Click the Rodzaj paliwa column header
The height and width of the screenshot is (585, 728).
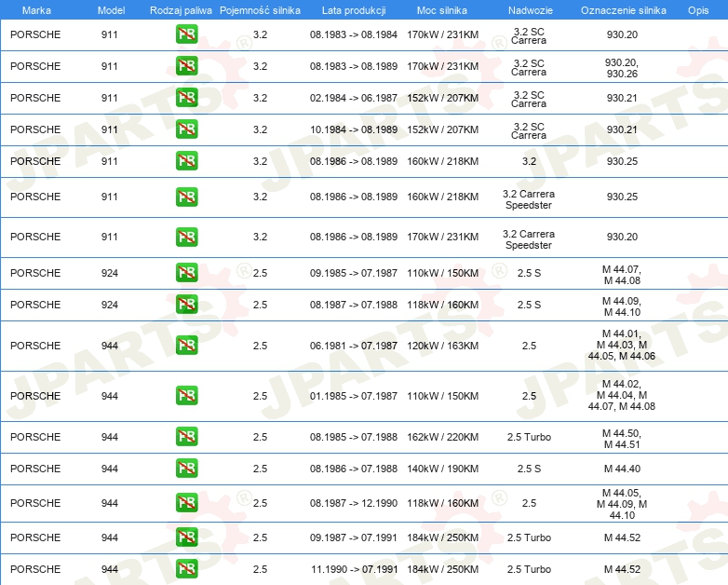181,10
